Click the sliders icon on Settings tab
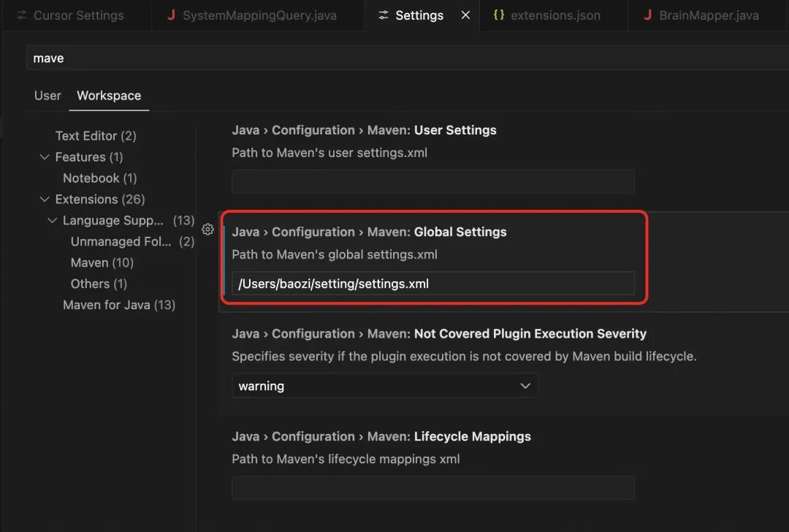The height and width of the screenshot is (532, 789). pos(384,15)
